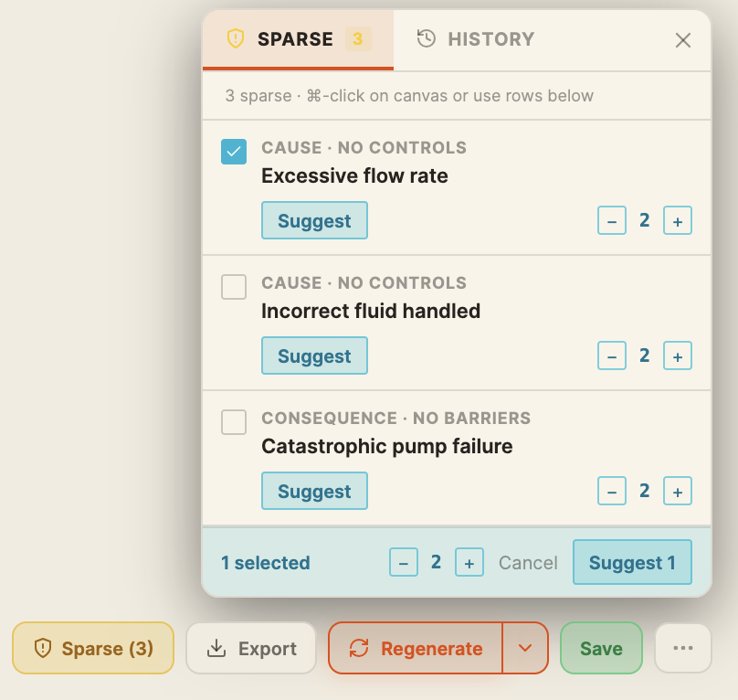The width and height of the screenshot is (738, 700).
Task: Select the Excessive flow rate text
Action: pyautogui.click(x=355, y=175)
